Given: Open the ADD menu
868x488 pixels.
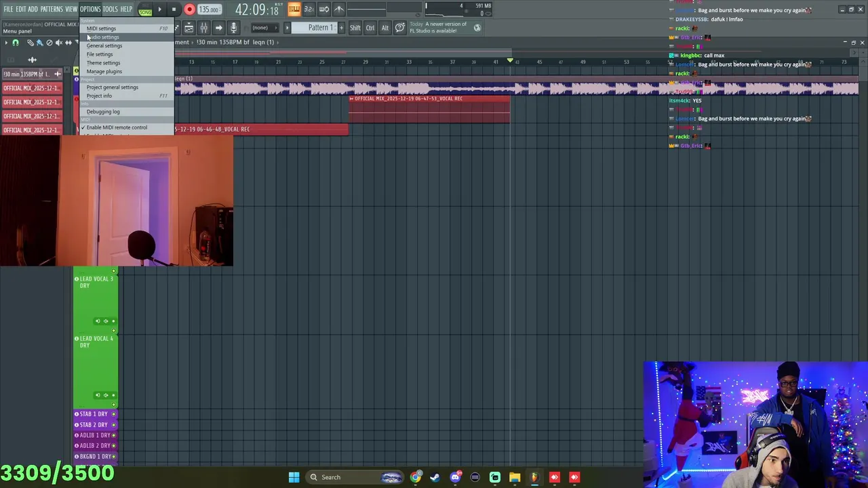Looking at the screenshot, I should [x=33, y=9].
